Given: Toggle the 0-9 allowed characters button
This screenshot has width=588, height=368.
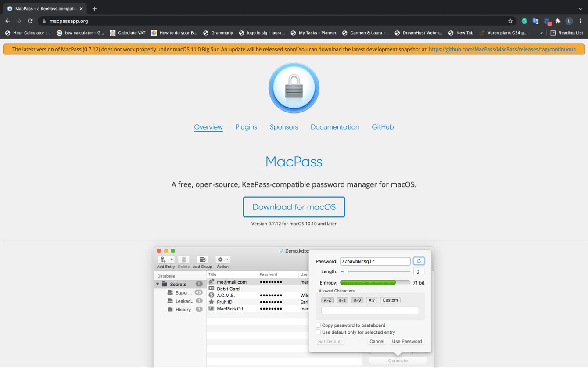Looking at the screenshot, I should tap(357, 300).
